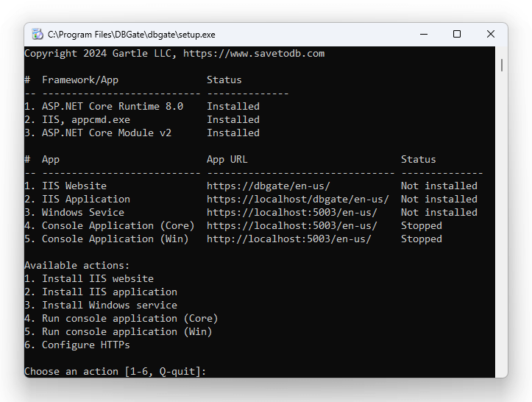Click 'Console Application (Win)' app row name

tap(115, 239)
